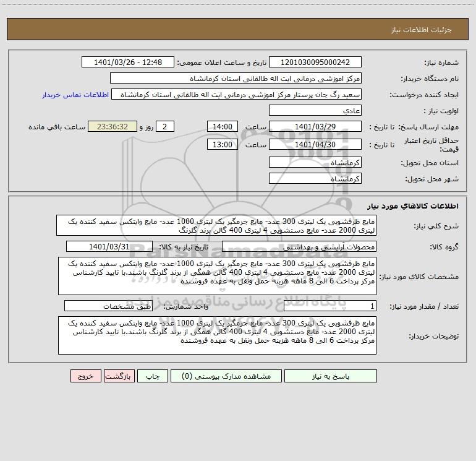Click the تاریخ و ساعت اعلان عمومی label
Viewport: 476px width, 461px height.
222,62
